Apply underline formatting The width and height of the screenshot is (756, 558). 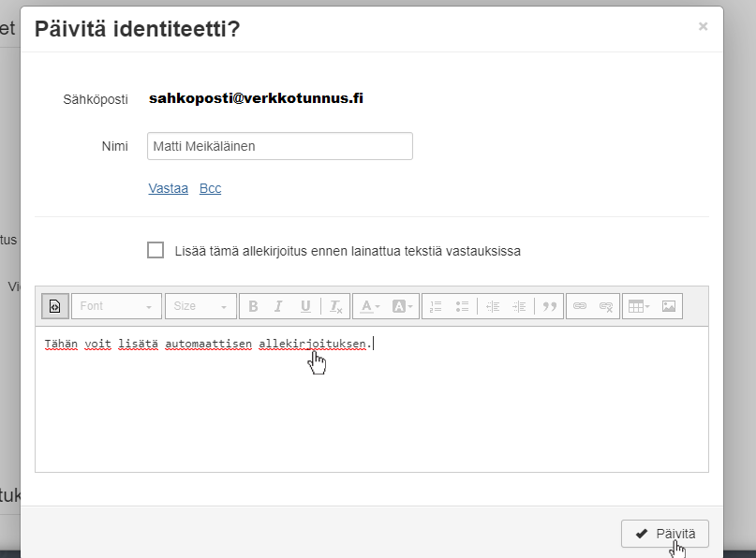(x=305, y=306)
